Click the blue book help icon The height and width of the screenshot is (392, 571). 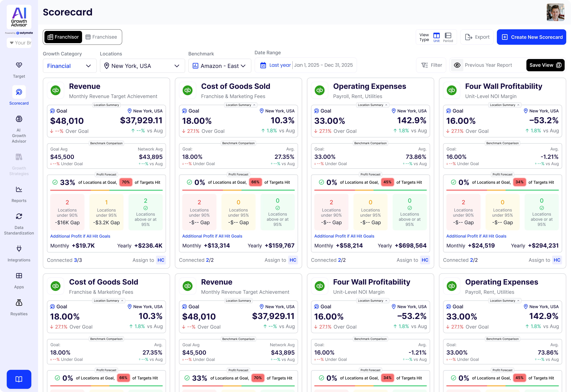pos(19,379)
